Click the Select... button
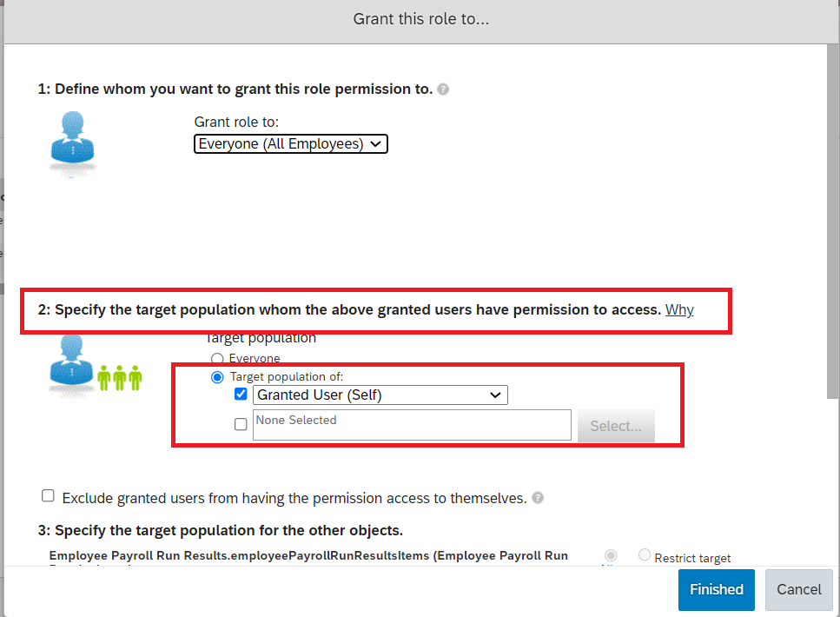Viewport: 840px width, 617px height. click(616, 426)
